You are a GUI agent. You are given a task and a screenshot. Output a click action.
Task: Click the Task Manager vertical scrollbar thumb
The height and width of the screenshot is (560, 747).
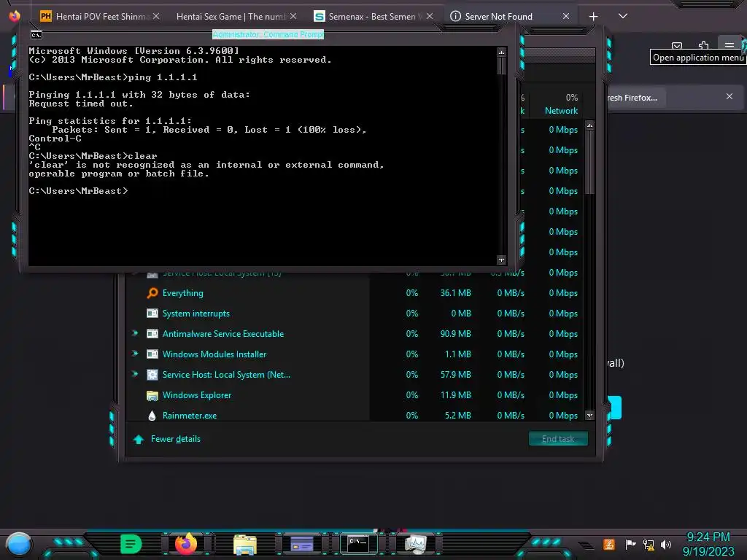[589, 163]
